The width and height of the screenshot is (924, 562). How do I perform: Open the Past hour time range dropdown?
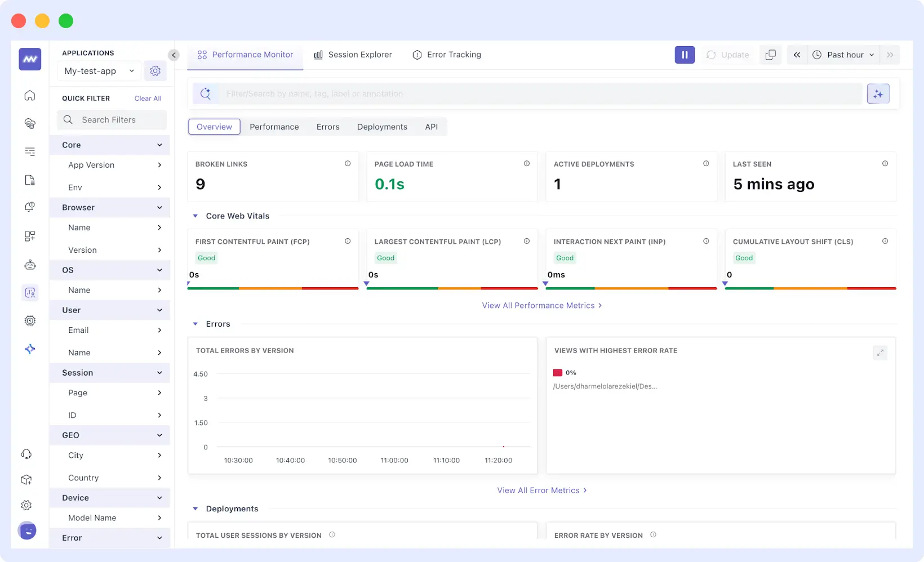[843, 55]
